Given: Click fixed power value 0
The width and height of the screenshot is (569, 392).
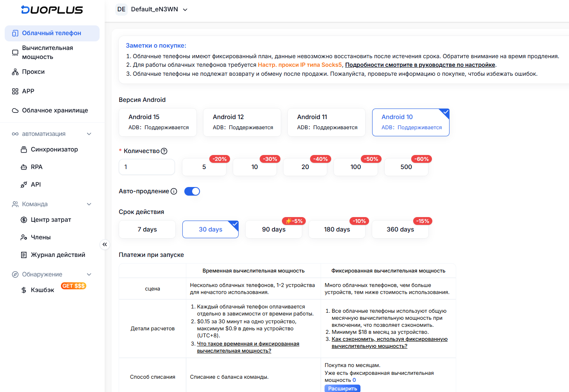Looking at the screenshot, I should [354, 380].
